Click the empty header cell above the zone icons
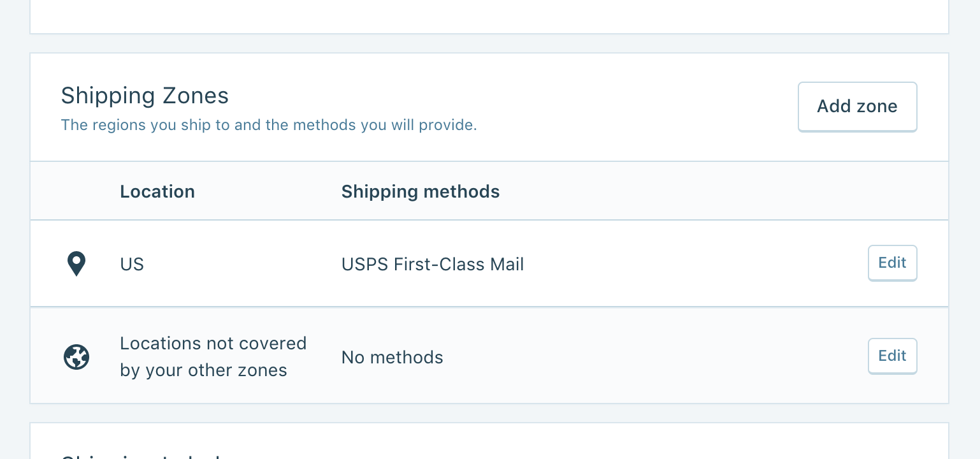 [x=75, y=191]
